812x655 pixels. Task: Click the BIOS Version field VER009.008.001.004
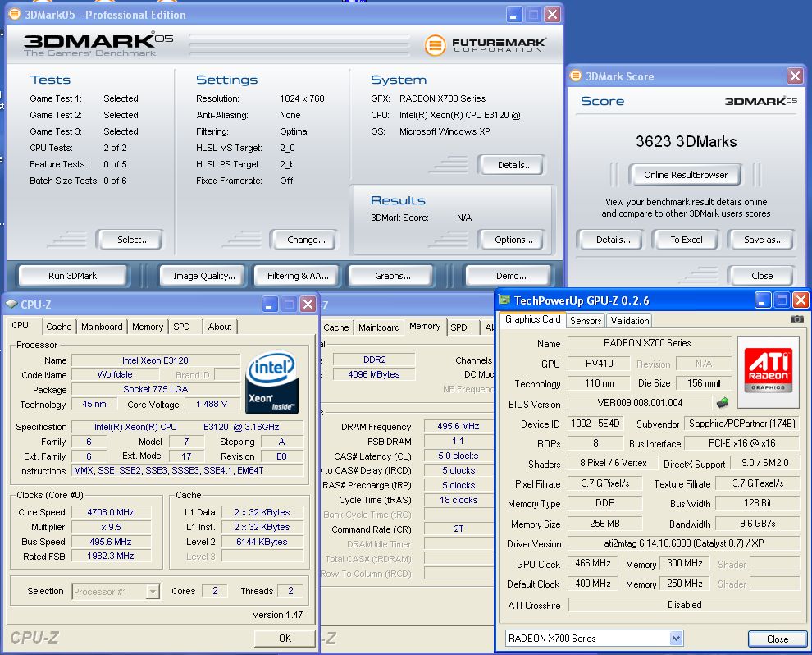[x=640, y=403]
